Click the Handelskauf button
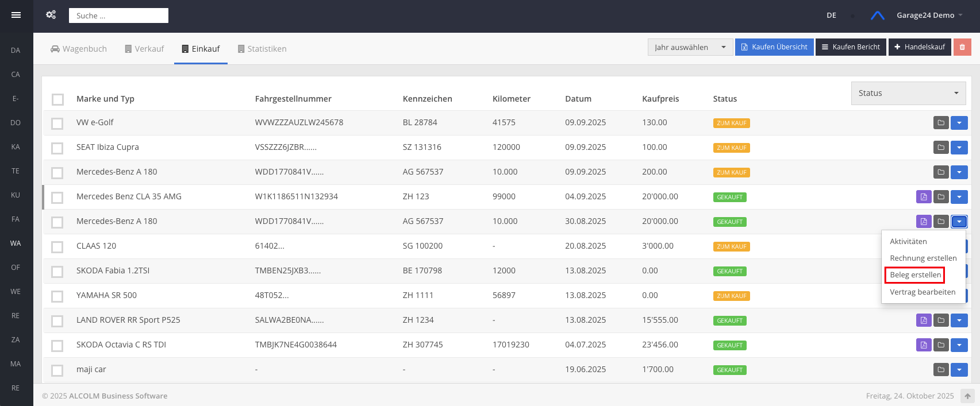The image size is (980, 406). tap(919, 47)
